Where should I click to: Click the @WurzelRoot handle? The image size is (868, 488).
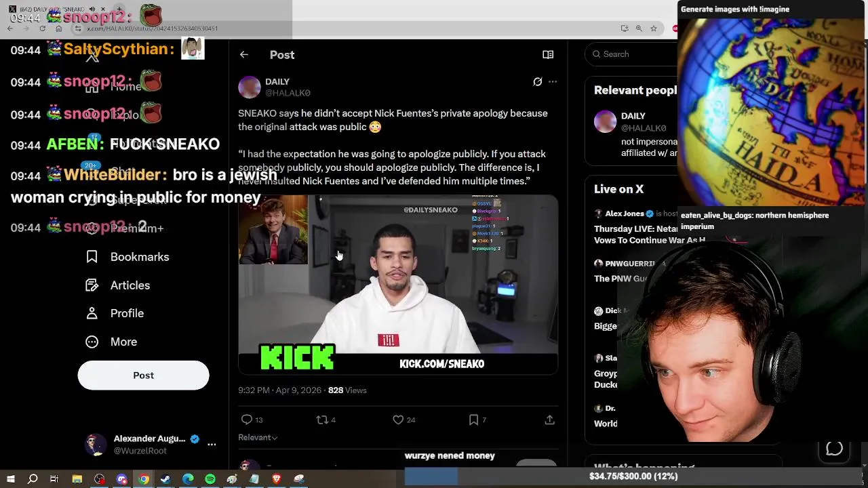point(140,451)
